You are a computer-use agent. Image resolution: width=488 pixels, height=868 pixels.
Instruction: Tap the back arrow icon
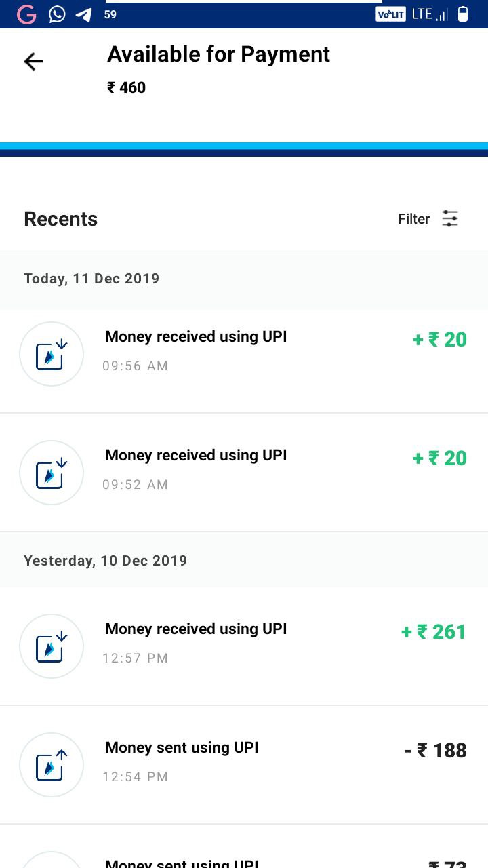(x=33, y=62)
